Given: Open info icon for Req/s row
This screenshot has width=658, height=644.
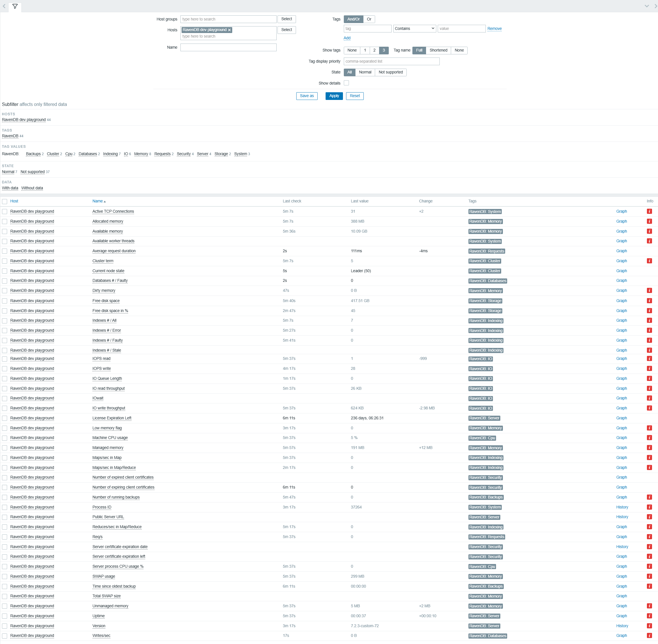Looking at the screenshot, I should pos(649,537).
